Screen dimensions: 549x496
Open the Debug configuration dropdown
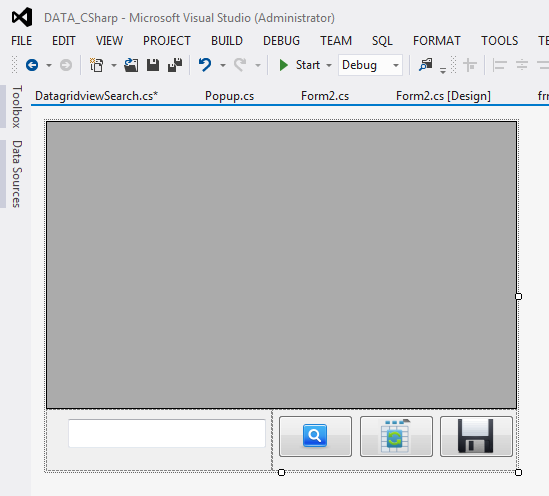(x=370, y=65)
